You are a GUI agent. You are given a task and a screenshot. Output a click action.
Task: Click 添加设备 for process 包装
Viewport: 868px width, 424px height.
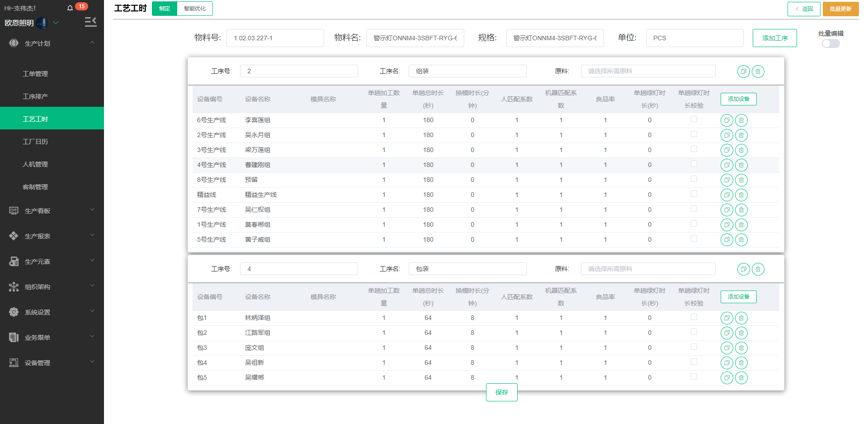pos(738,297)
